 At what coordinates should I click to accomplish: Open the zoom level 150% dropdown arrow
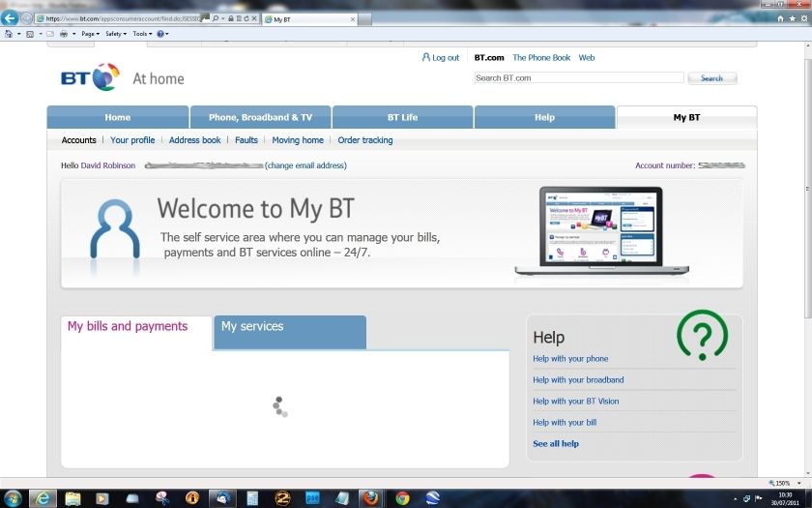[x=799, y=483]
